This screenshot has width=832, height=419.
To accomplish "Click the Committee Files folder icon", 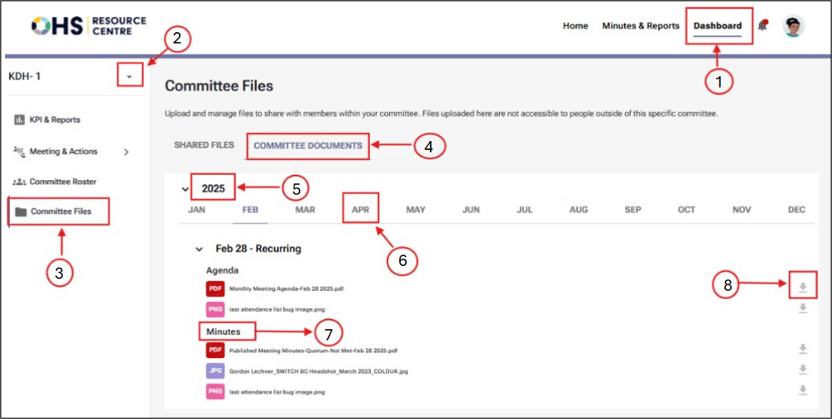I will pyautogui.click(x=21, y=212).
